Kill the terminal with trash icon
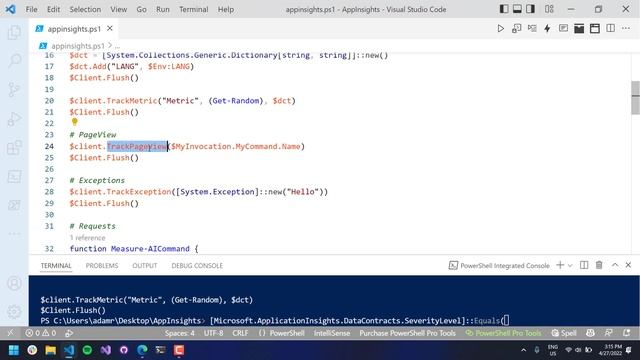This screenshot has height=360, width=640. (x=599, y=265)
